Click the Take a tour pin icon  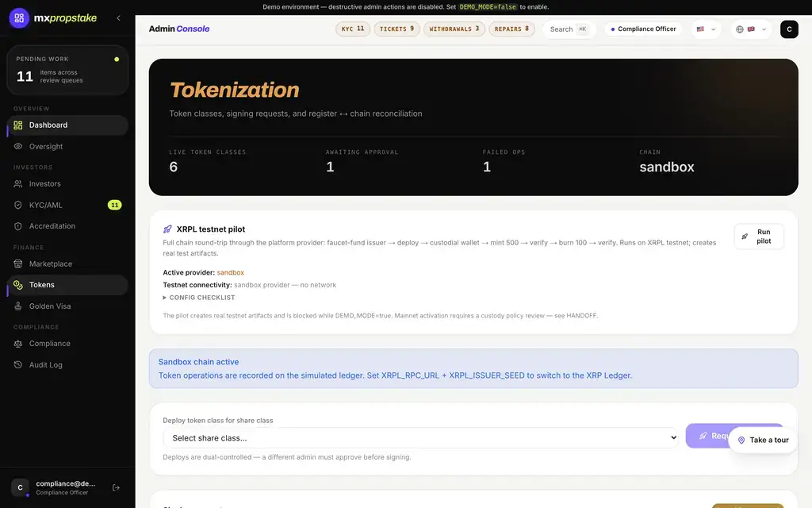741,440
